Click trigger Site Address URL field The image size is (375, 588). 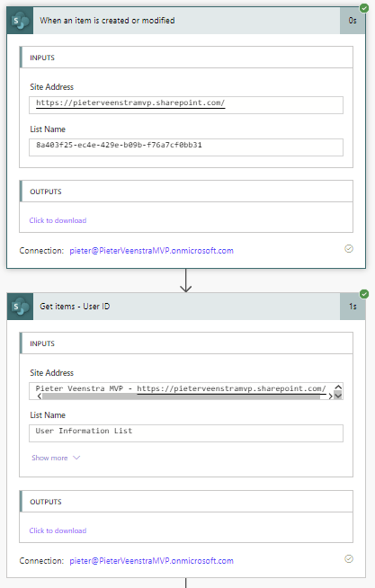click(x=186, y=105)
